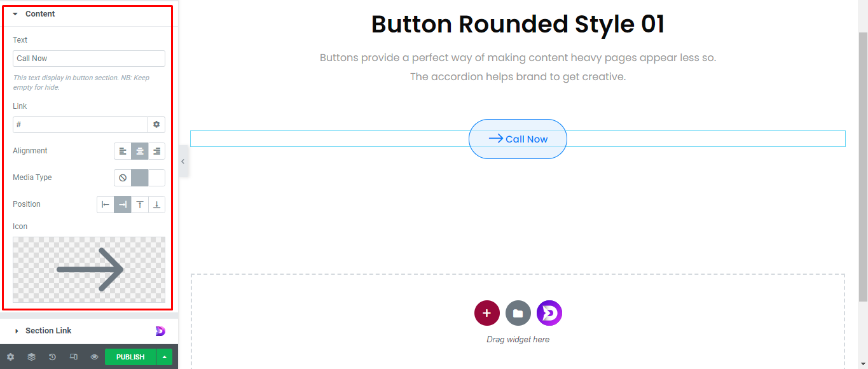The image size is (868, 369).
Task: Open save options arrow beside Publish
Action: pyautogui.click(x=164, y=357)
